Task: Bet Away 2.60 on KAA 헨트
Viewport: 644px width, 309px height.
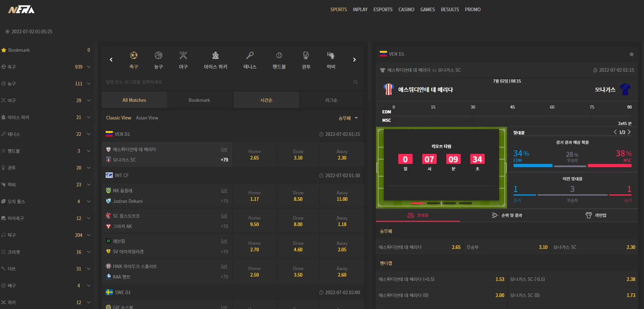Action: pyautogui.click(x=342, y=272)
